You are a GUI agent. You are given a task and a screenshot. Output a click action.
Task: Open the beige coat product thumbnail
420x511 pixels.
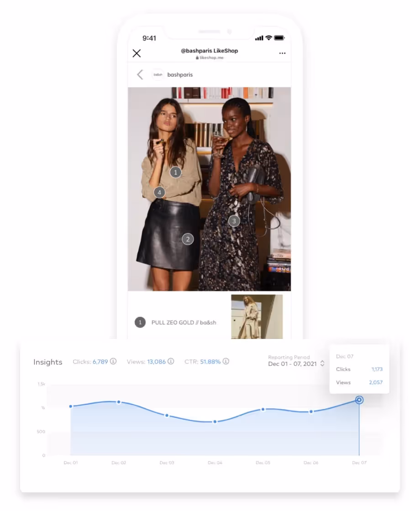pyautogui.click(x=257, y=317)
